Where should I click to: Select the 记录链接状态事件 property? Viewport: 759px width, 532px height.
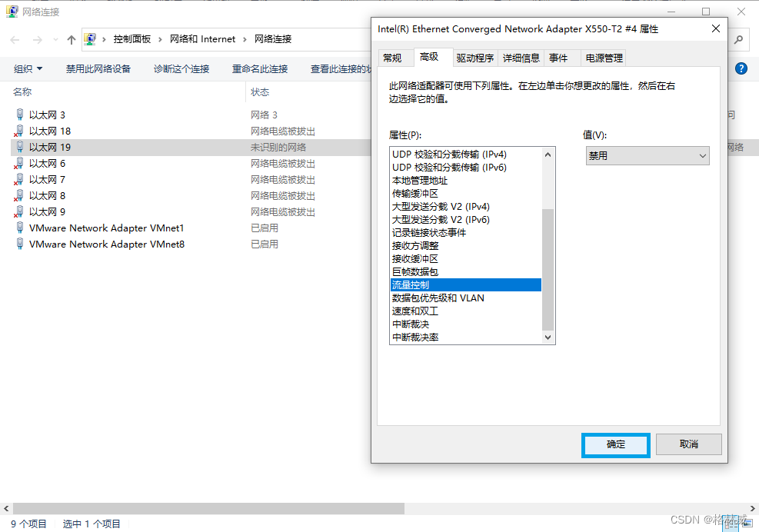466,232
